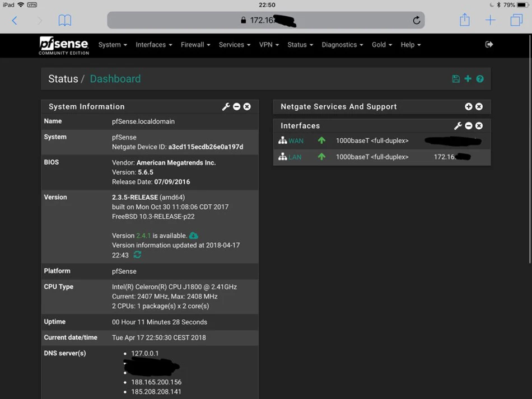532x399 pixels.
Task: Open the VPN menu
Action: click(269, 45)
